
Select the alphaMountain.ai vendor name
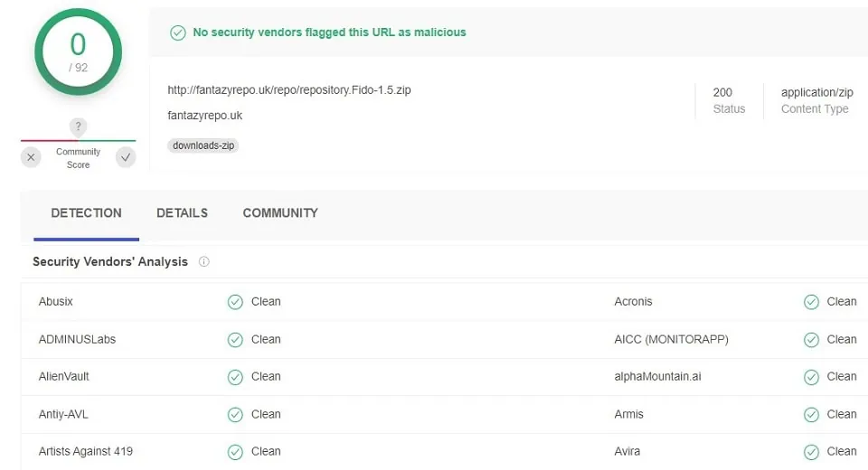coord(657,376)
